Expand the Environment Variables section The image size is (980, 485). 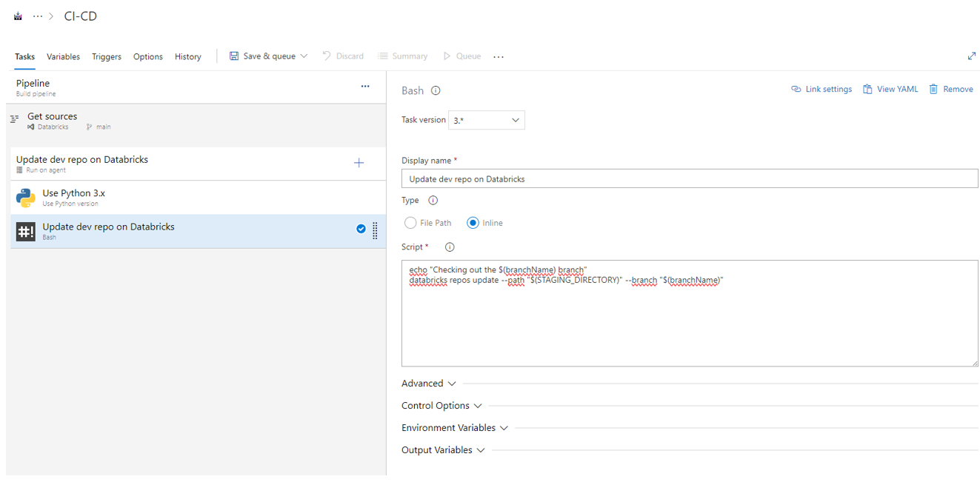click(x=455, y=428)
